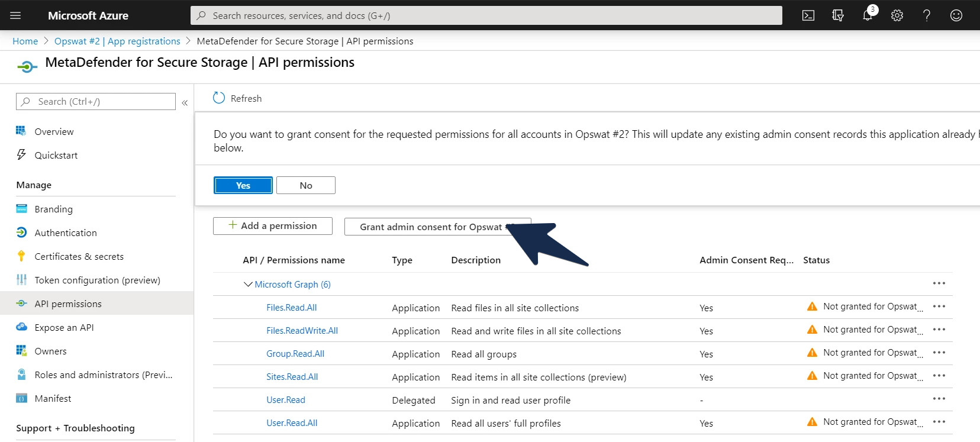This screenshot has height=442, width=980.
Task: Click the Roles and administrators icon
Action: coord(21,374)
